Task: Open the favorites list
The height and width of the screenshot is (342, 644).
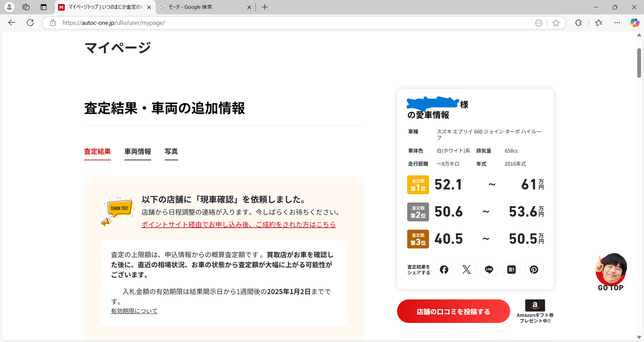Action: 599,22
